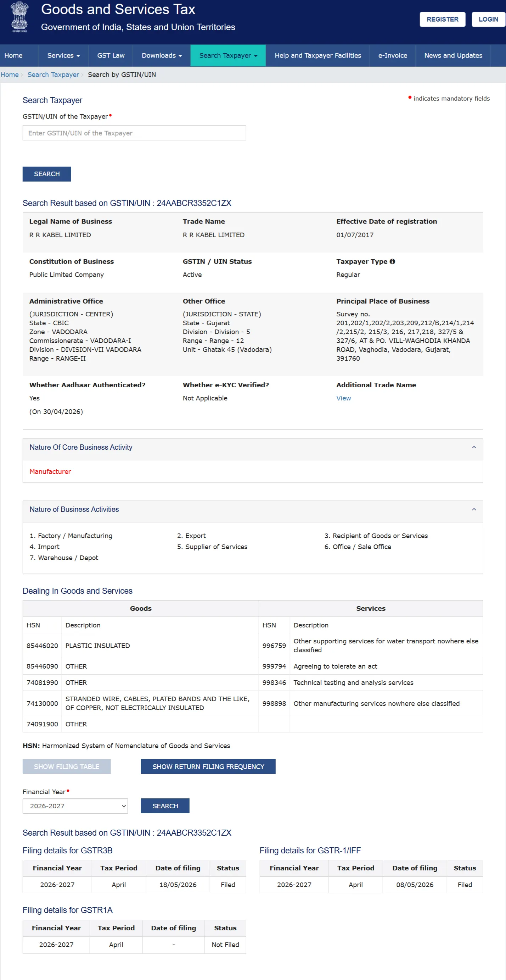The height and width of the screenshot is (980, 506).
Task: Click HSN code 85446020
Action: 42,646
